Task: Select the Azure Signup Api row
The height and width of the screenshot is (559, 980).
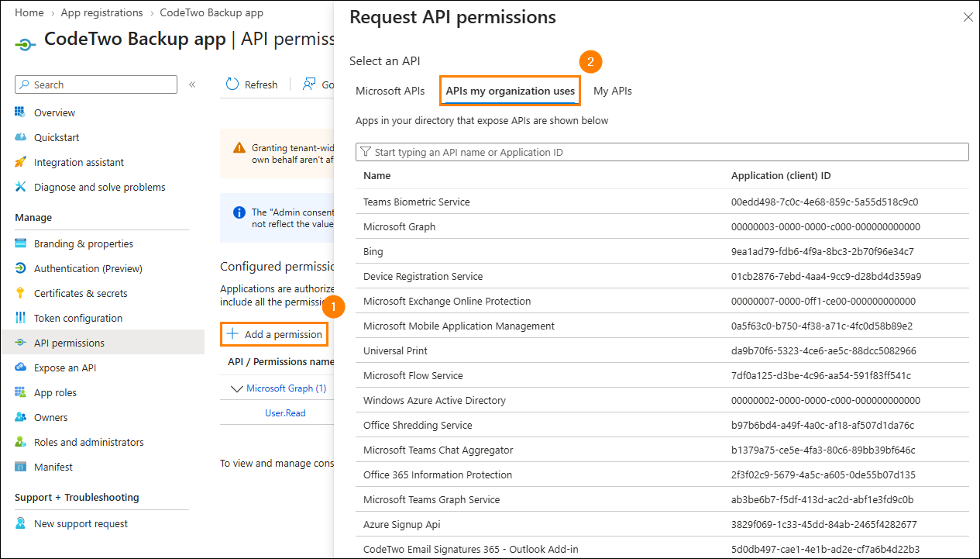Action: (662, 524)
